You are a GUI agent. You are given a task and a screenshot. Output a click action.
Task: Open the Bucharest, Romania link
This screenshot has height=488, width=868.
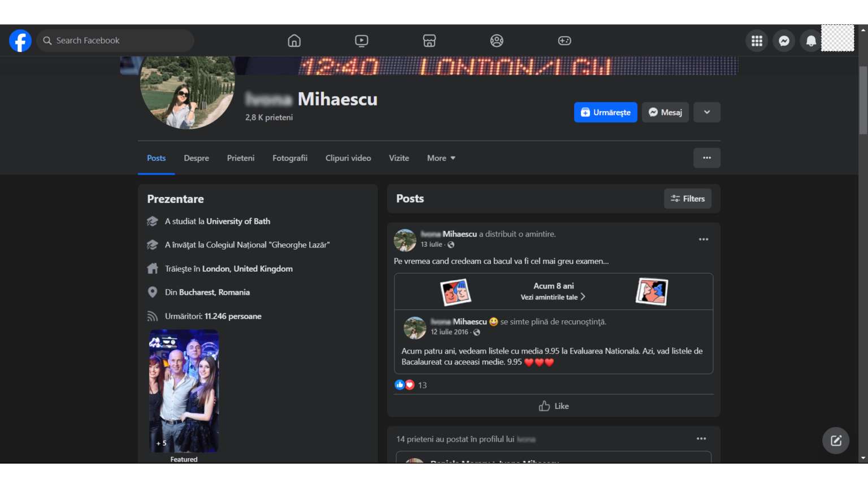pos(214,292)
